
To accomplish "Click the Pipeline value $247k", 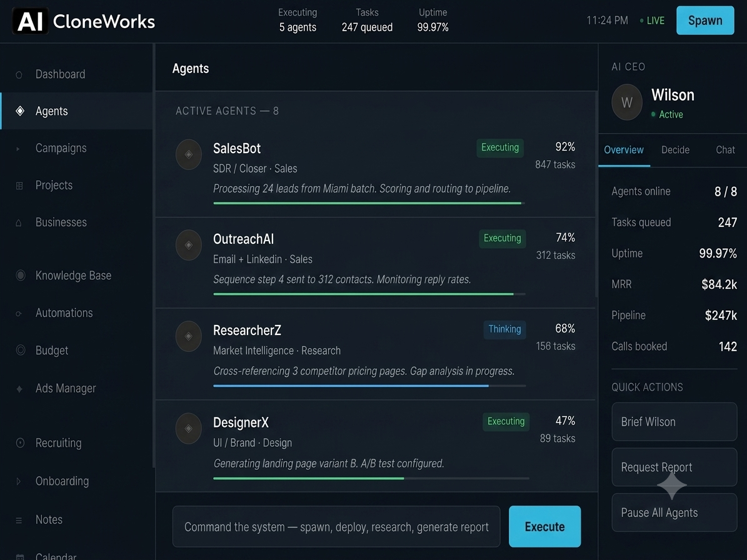I will point(721,316).
